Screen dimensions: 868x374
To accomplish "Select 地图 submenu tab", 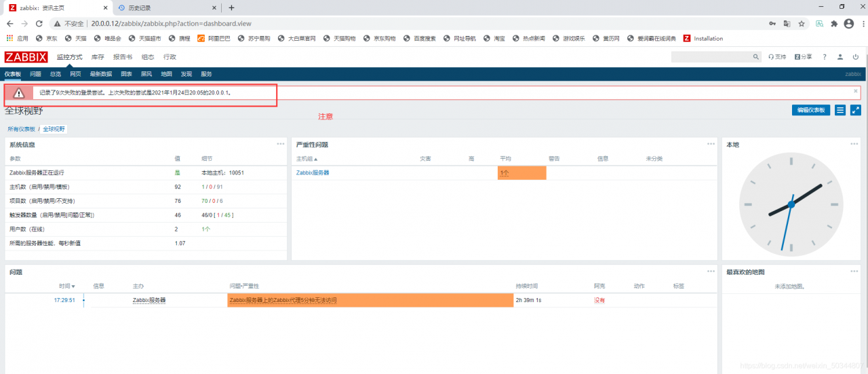I will point(167,74).
